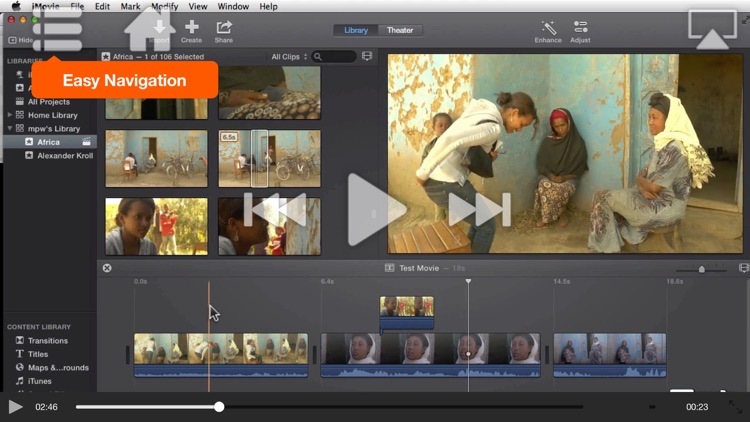This screenshot has width=750, height=422.
Task: Select the woman in white headscarf timeline clip
Action: [430, 355]
